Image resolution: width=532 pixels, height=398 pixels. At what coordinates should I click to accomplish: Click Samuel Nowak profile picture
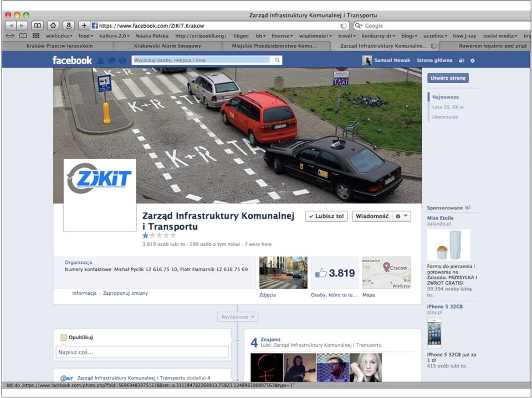[x=367, y=60]
